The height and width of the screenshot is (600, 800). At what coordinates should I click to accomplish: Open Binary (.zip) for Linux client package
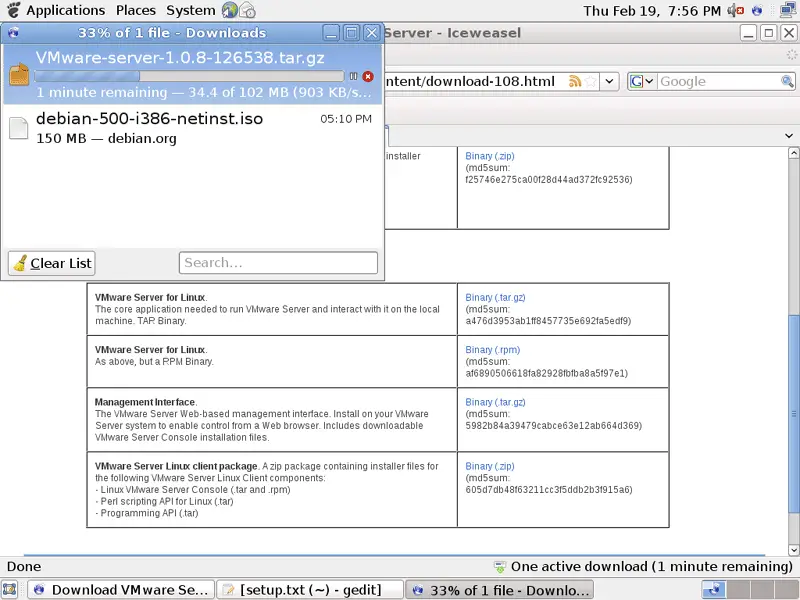(490, 466)
